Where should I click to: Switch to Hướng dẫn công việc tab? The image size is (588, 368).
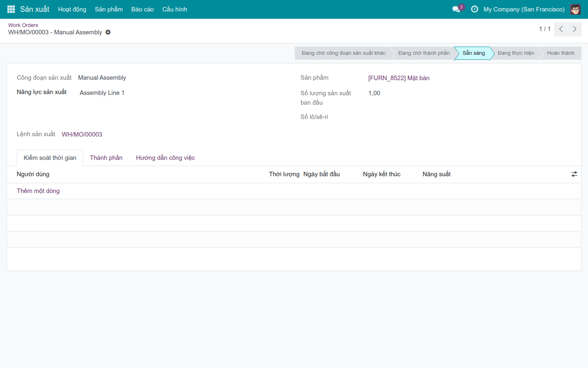pyautogui.click(x=165, y=158)
